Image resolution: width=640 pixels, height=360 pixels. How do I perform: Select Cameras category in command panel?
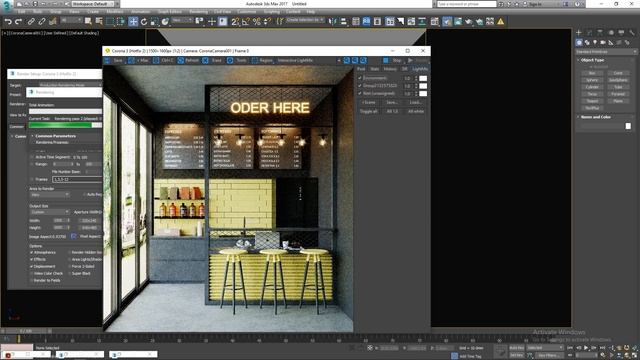tap(603, 42)
